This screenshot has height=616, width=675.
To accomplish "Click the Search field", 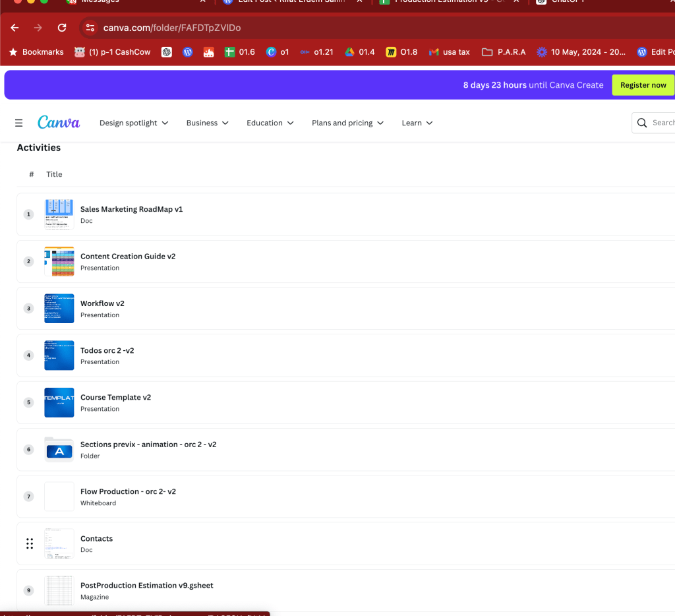I will [x=653, y=123].
